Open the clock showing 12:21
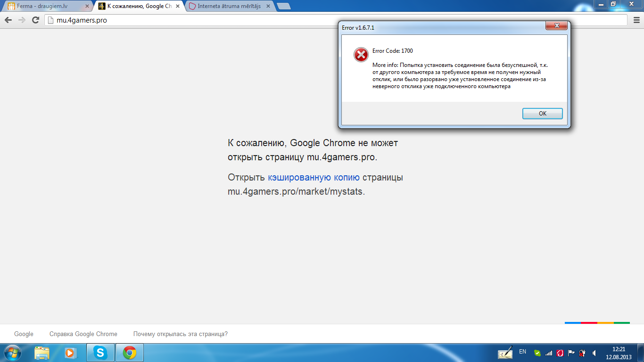Viewport: 644px width, 362px height. (x=619, y=353)
